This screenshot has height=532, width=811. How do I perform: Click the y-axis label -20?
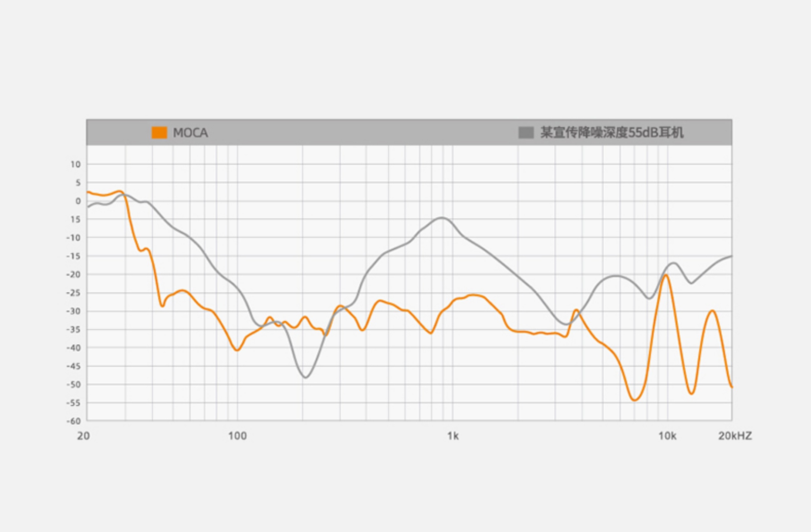(x=74, y=274)
